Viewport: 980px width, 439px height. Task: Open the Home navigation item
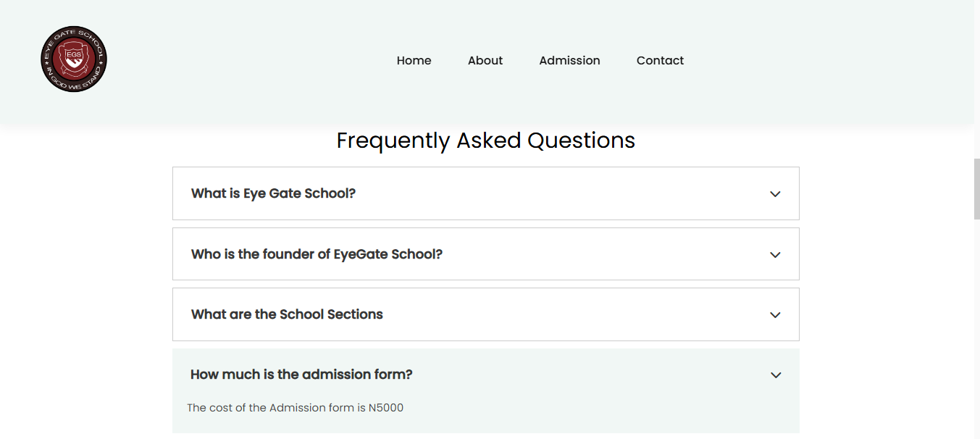pos(414,61)
